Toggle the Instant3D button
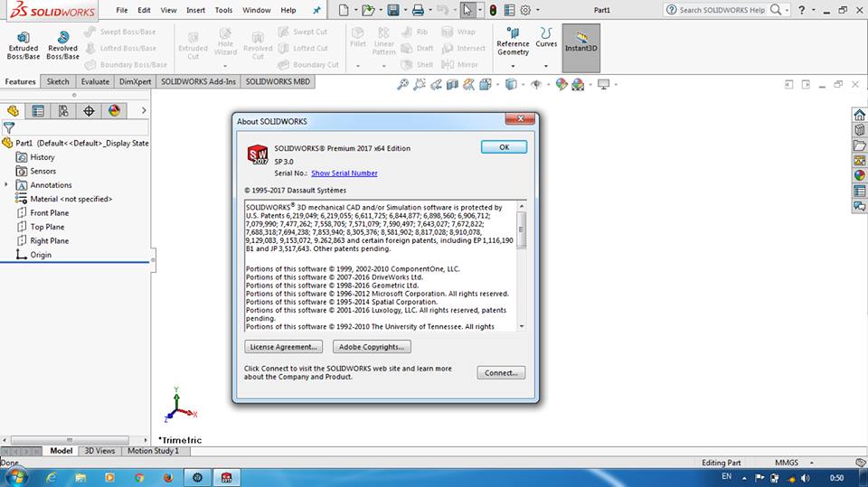The image size is (868, 487). tap(580, 48)
